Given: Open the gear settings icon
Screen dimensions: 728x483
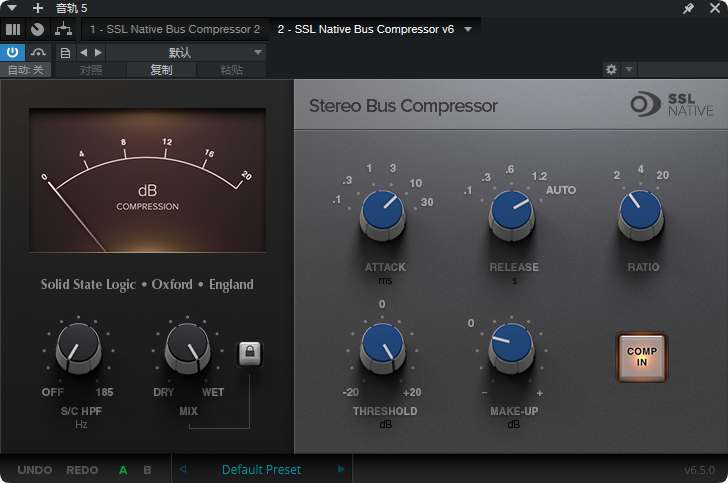Looking at the screenshot, I should (x=611, y=70).
